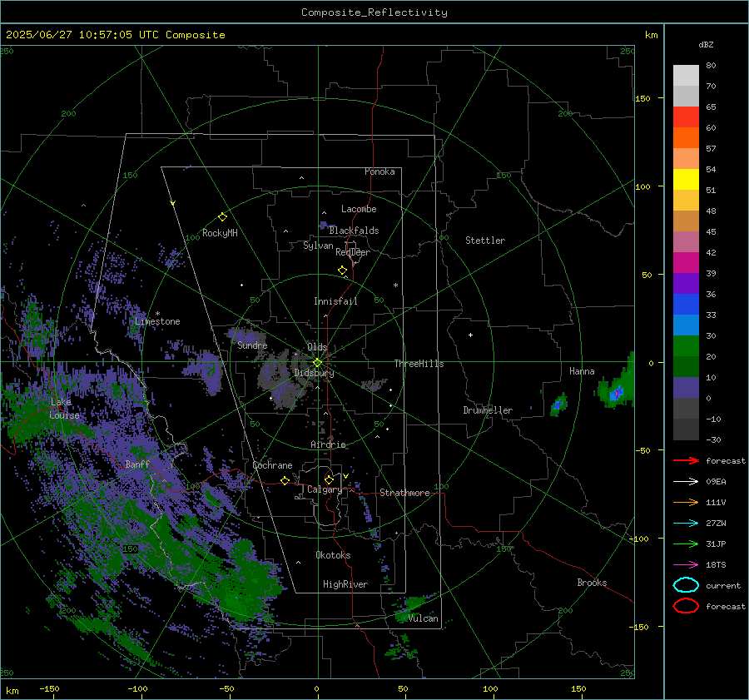
Task: Click the RockyMH label
Action: pos(220,233)
